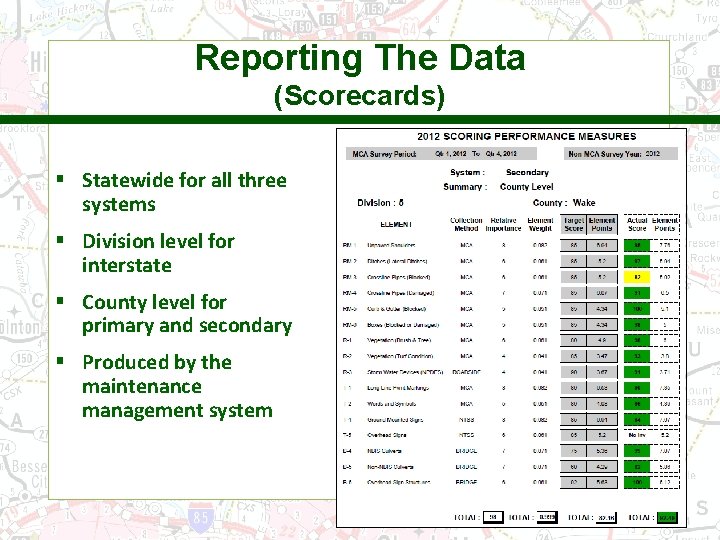
Task: Click the 'Relative Importance' column header
Action: click(503, 225)
